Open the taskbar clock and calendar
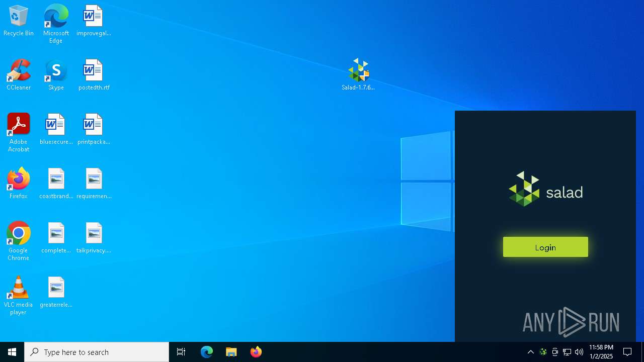The height and width of the screenshot is (362, 644). 601,352
